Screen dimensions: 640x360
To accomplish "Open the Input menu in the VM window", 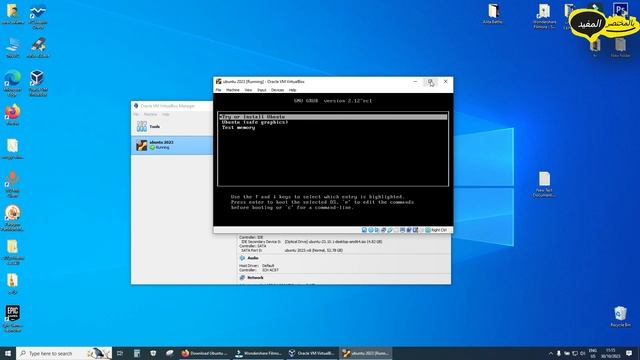I will click(x=262, y=90).
